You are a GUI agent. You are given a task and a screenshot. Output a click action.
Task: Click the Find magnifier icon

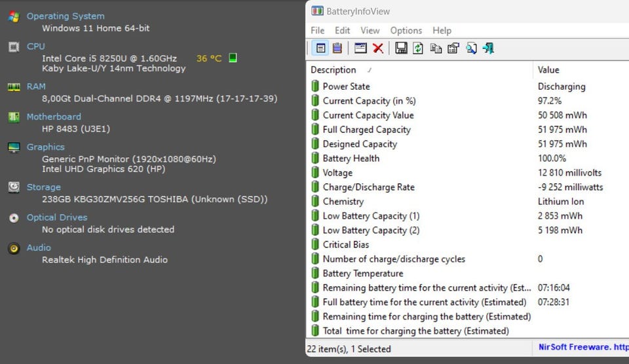click(x=471, y=48)
